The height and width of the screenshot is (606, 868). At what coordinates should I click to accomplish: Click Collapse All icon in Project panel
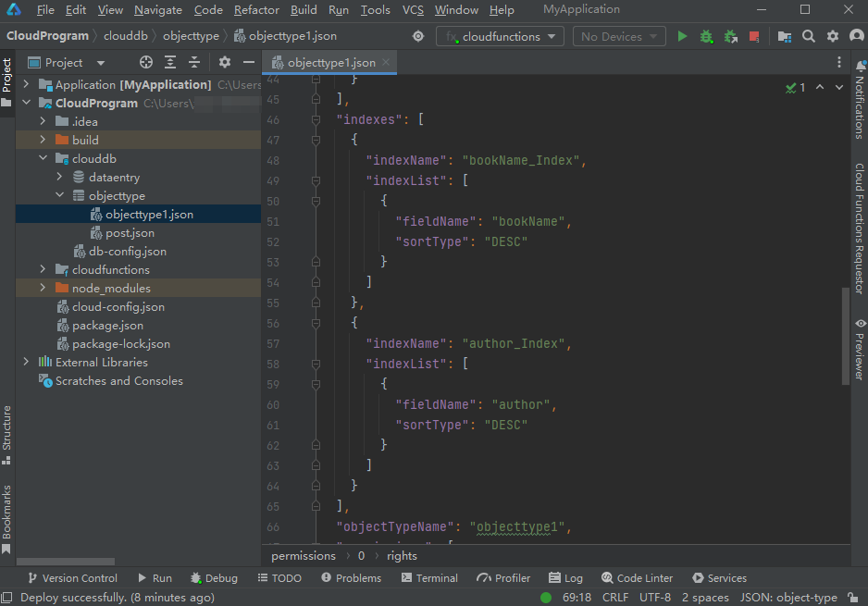coord(194,63)
